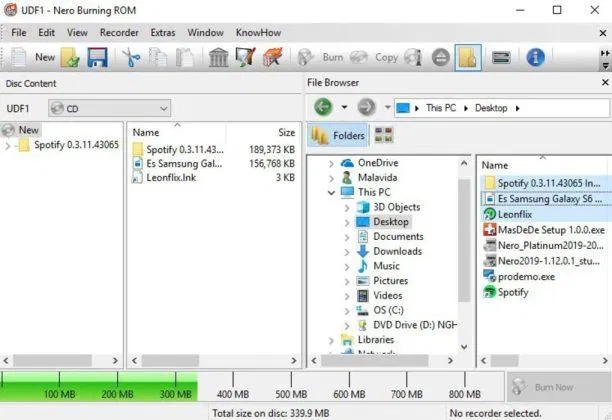The image size is (612, 420).
Task: Select prodemo.exe in the file browser
Action: (526, 277)
